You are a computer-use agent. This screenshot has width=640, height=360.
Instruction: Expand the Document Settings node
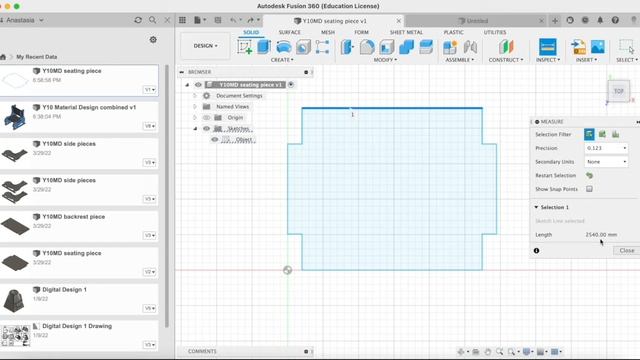pyautogui.click(x=195, y=96)
